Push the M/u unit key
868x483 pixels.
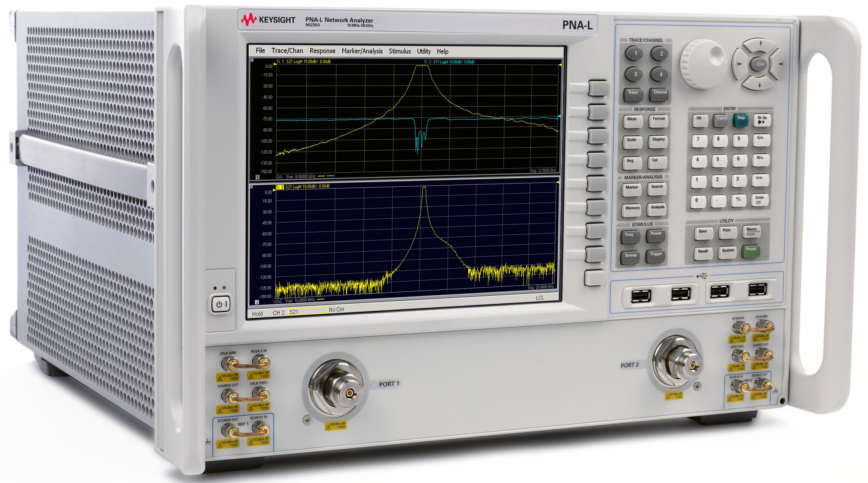760,159
